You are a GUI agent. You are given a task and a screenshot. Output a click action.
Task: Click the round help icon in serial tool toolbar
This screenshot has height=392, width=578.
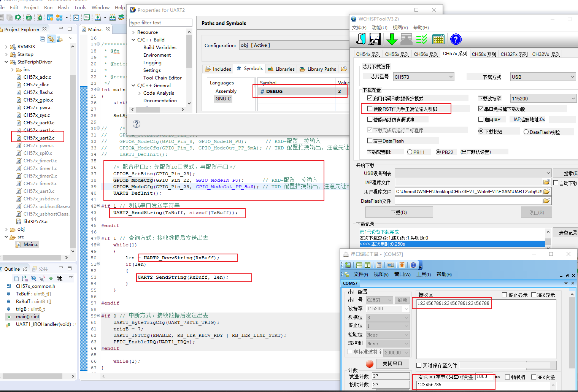(413, 265)
